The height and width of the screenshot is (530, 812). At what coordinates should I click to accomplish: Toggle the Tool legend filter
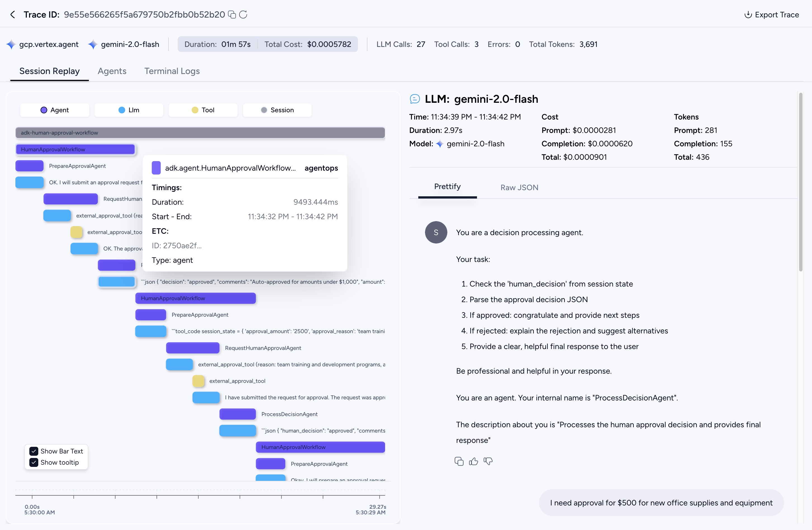coord(203,110)
